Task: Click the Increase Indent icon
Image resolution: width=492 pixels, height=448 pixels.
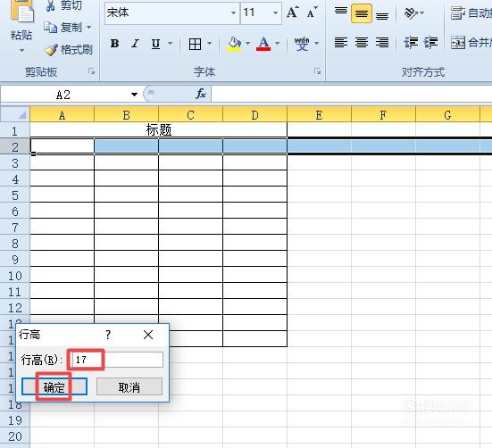Action: click(x=430, y=42)
